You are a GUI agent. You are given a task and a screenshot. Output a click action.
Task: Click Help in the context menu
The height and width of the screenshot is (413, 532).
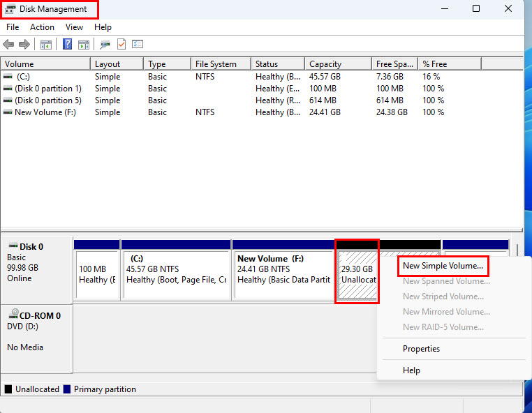[x=411, y=370]
